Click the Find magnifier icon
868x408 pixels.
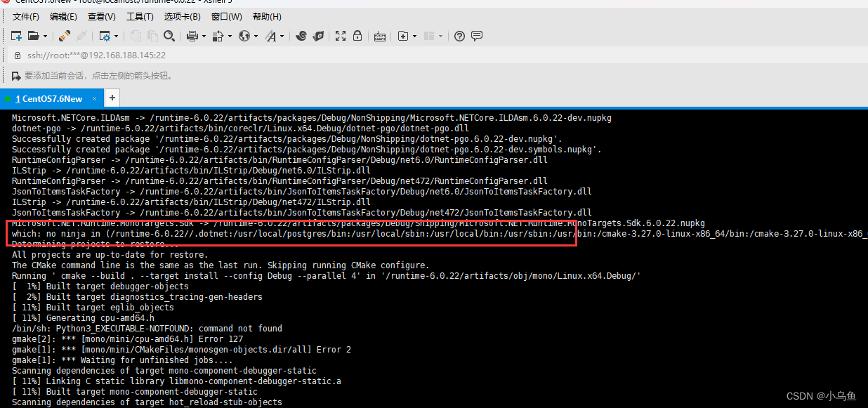click(169, 36)
